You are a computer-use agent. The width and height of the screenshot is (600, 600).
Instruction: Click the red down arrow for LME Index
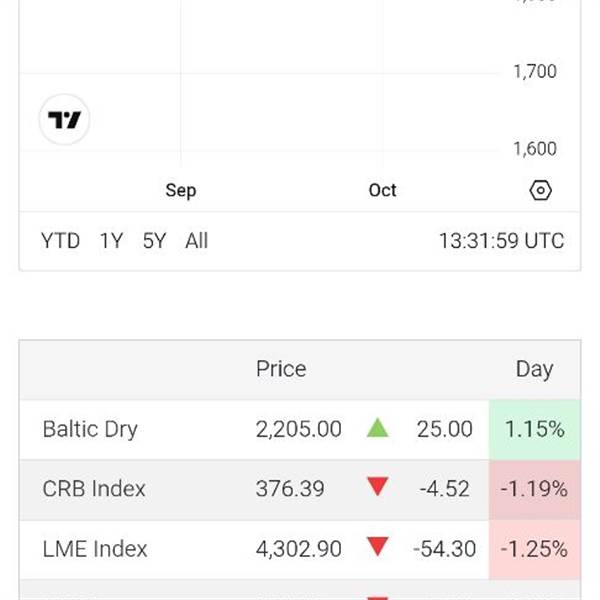(x=377, y=548)
